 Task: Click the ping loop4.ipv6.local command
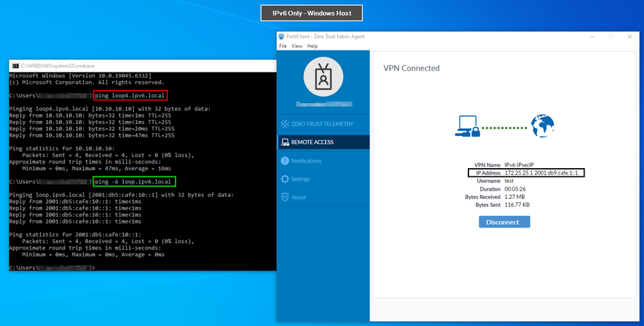pos(130,96)
